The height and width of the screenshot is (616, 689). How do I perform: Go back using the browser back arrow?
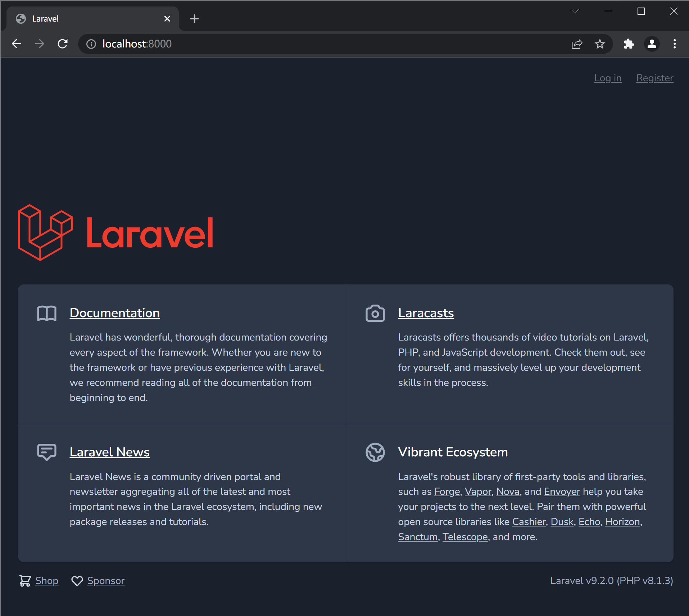click(x=17, y=44)
